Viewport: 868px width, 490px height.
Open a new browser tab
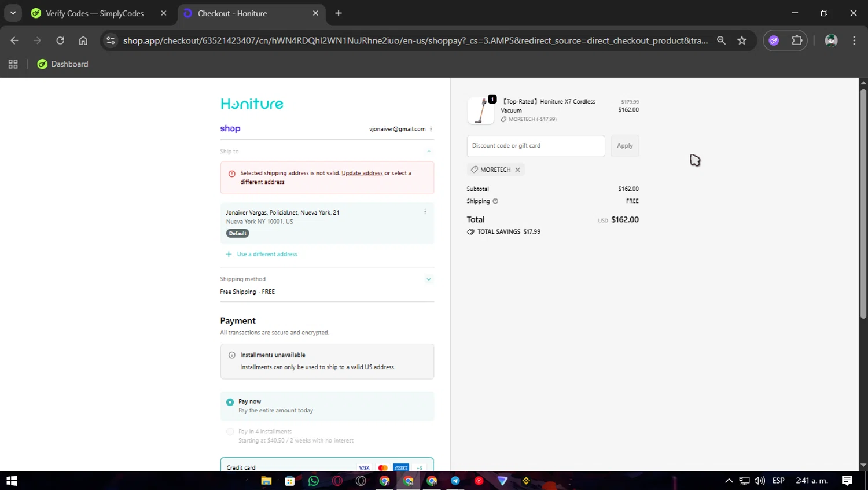pyautogui.click(x=339, y=13)
